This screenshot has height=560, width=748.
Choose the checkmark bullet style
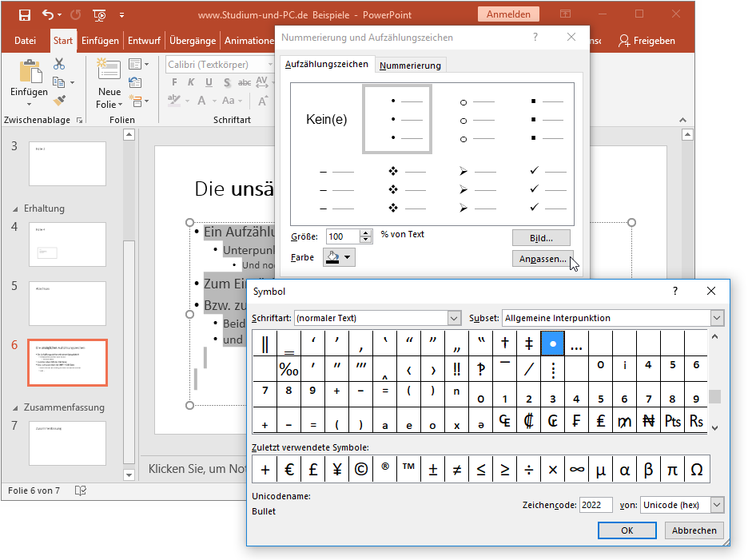(548, 189)
